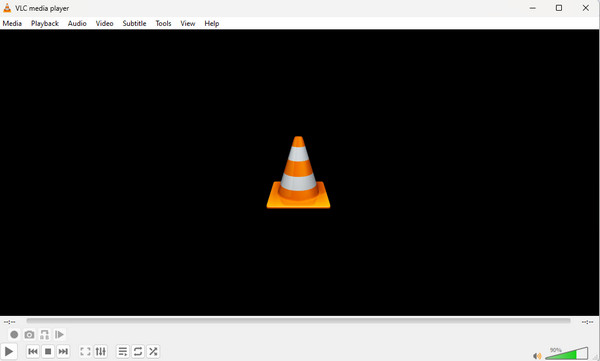Open the Subtitle menu

coord(134,23)
